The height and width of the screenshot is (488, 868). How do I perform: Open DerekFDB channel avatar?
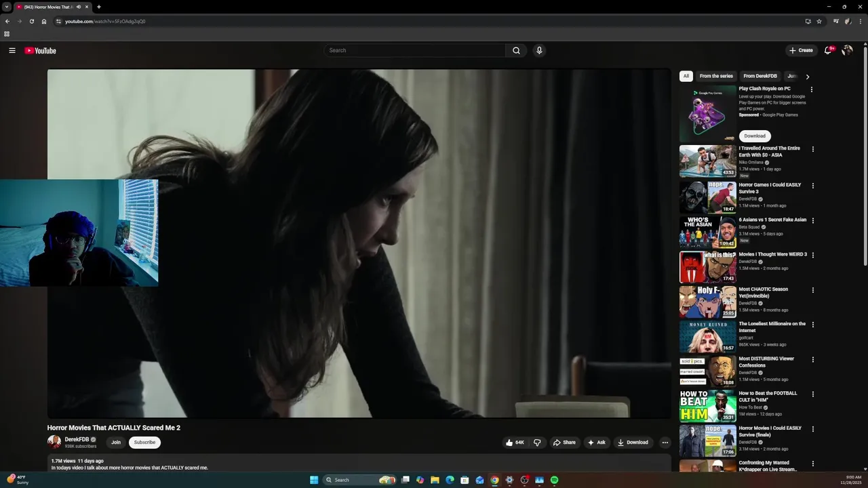54,442
